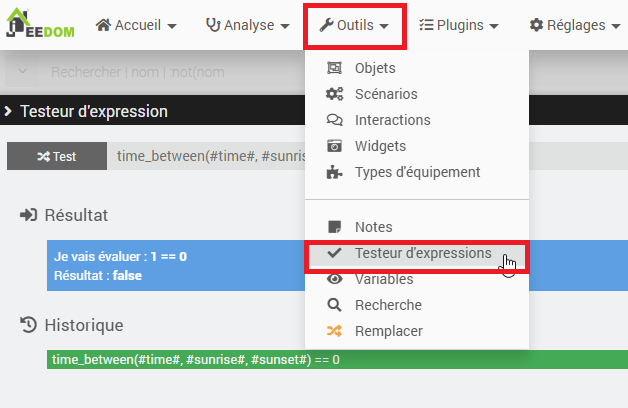This screenshot has height=408, width=628.
Task: Expand the Réglages dropdown menu
Action: pos(574,25)
